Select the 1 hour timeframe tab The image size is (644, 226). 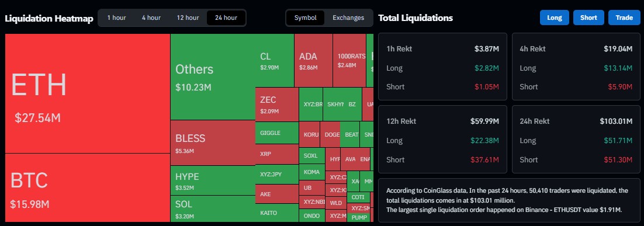click(x=117, y=18)
